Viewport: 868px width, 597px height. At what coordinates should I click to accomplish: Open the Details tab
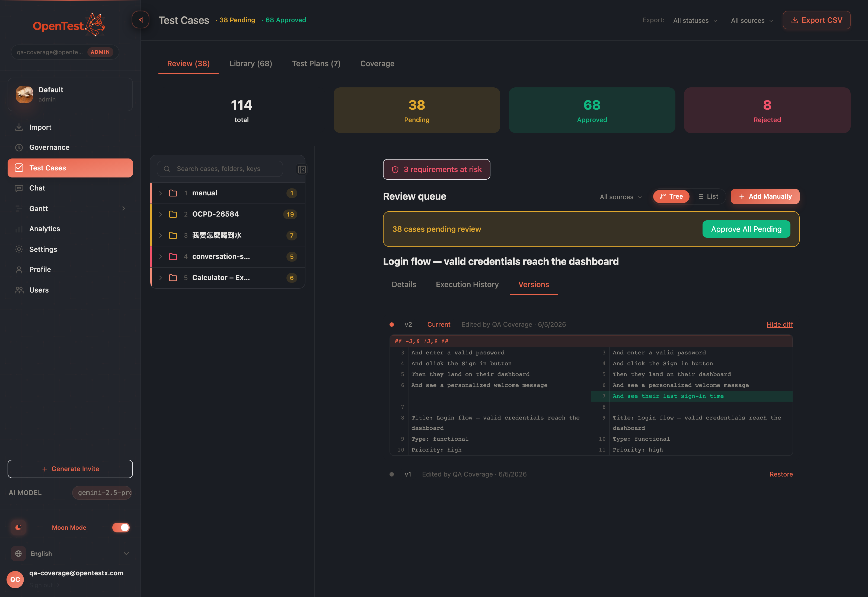coord(404,285)
